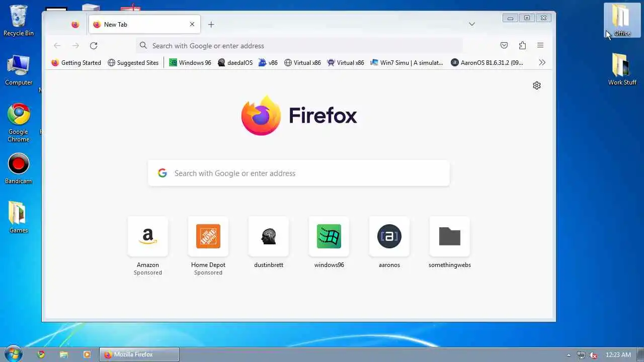Open the daedalOS bookmark
This screenshot has width=644, height=362.
coord(235,63)
